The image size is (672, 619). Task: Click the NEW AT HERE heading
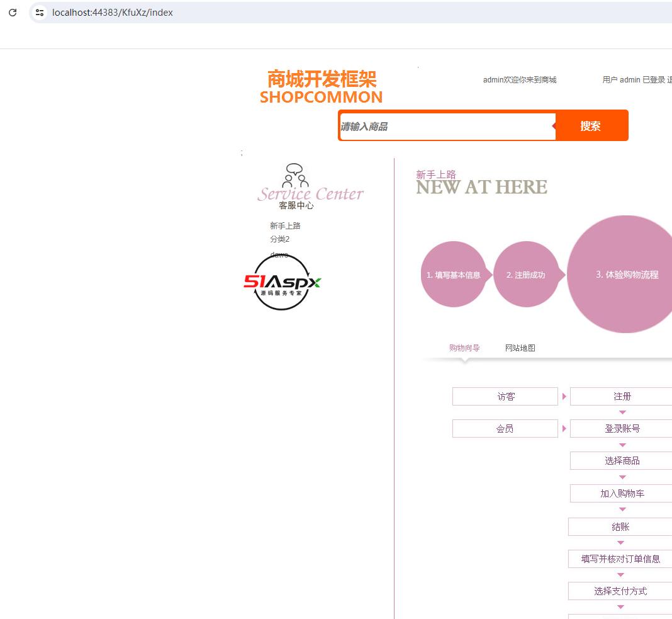481,187
